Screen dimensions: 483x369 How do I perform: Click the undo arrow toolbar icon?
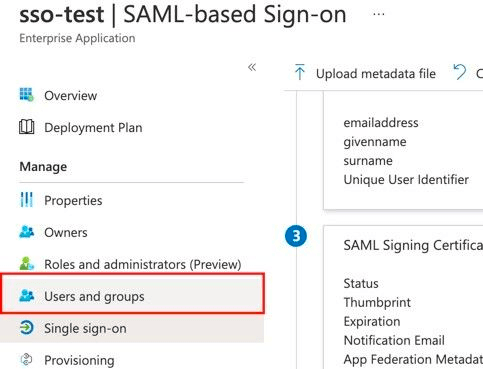tap(460, 72)
